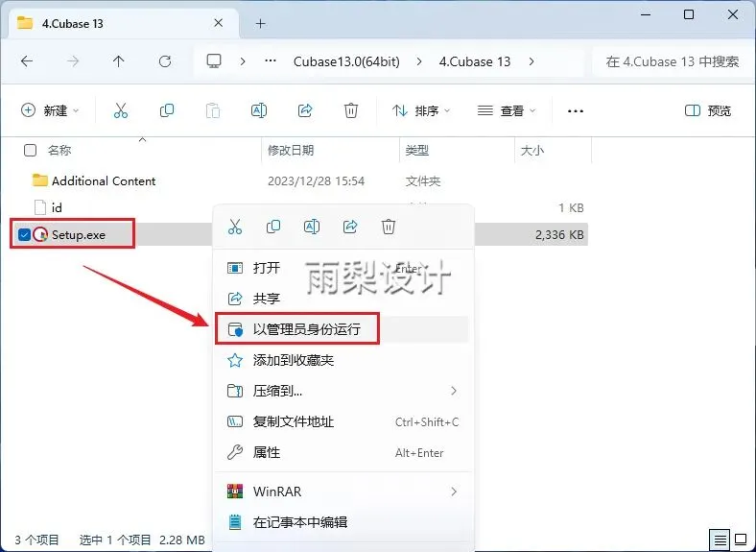The width and height of the screenshot is (756, 552).
Task: Choose 复制文件地址 from context menu
Action: click(342, 421)
